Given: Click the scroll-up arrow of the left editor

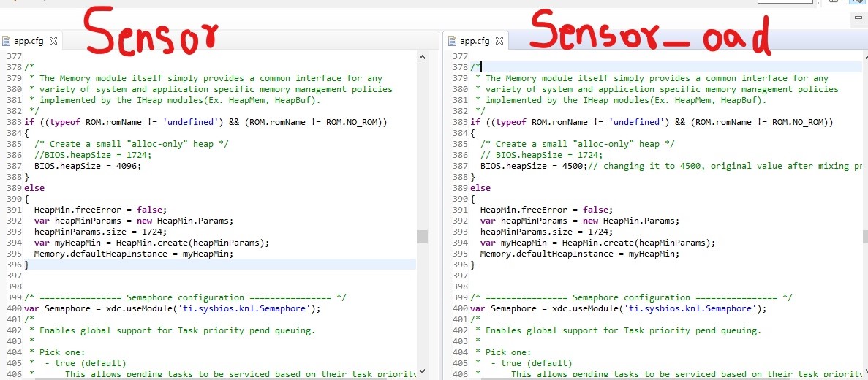Looking at the screenshot, I should coord(422,56).
